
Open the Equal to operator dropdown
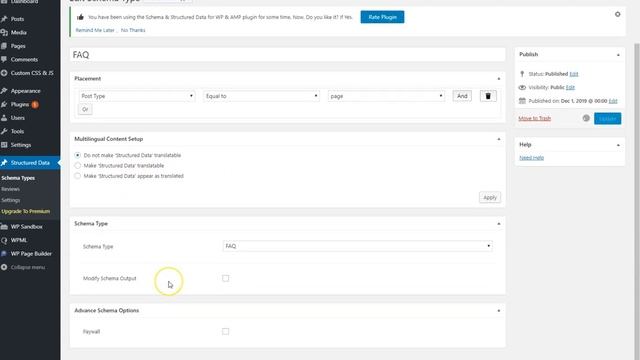[x=261, y=96]
